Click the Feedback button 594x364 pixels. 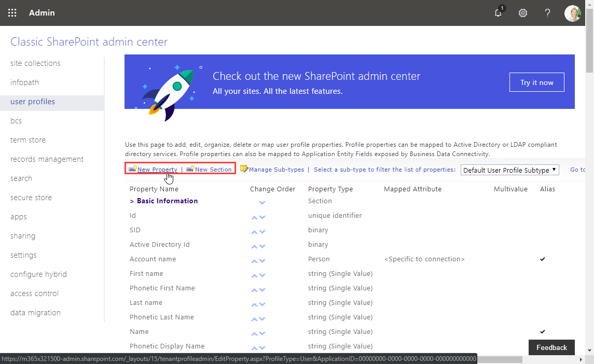point(551,347)
